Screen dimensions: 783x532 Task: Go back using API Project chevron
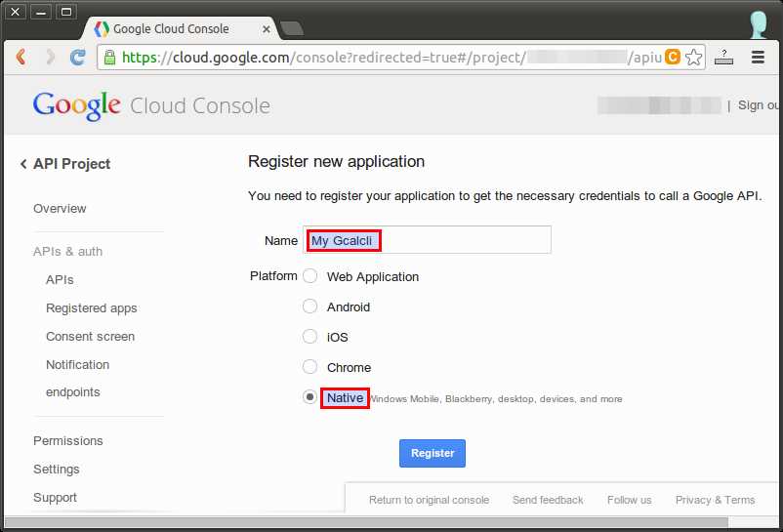(x=23, y=164)
